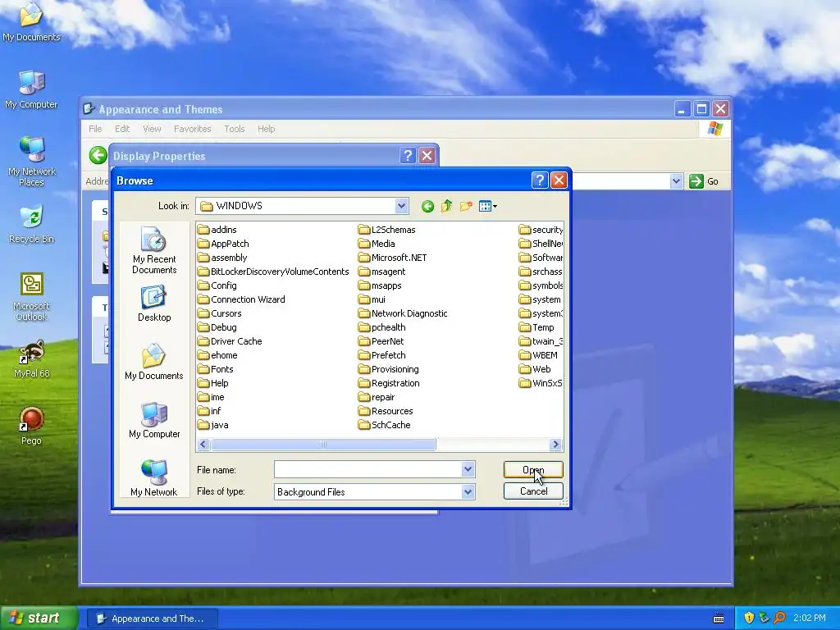
Task: Click the magnifier icon in system tray
Action: 779,618
